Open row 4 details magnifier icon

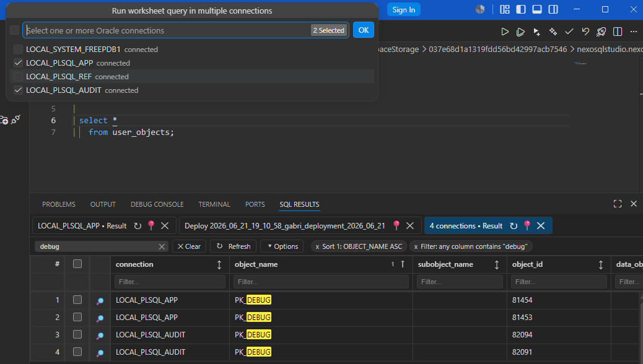pyautogui.click(x=100, y=353)
